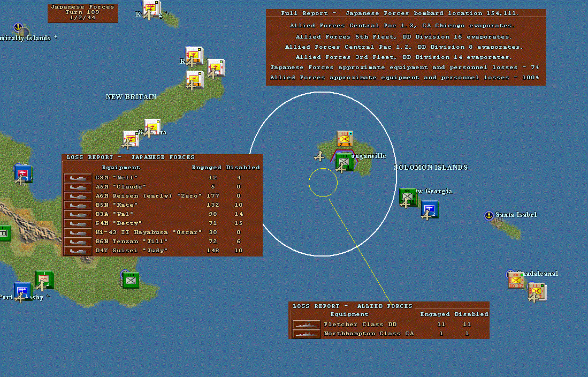The image size is (588, 377).
Task: Click the D3A "Val" aircraft silhouette icon
Action: (x=78, y=214)
